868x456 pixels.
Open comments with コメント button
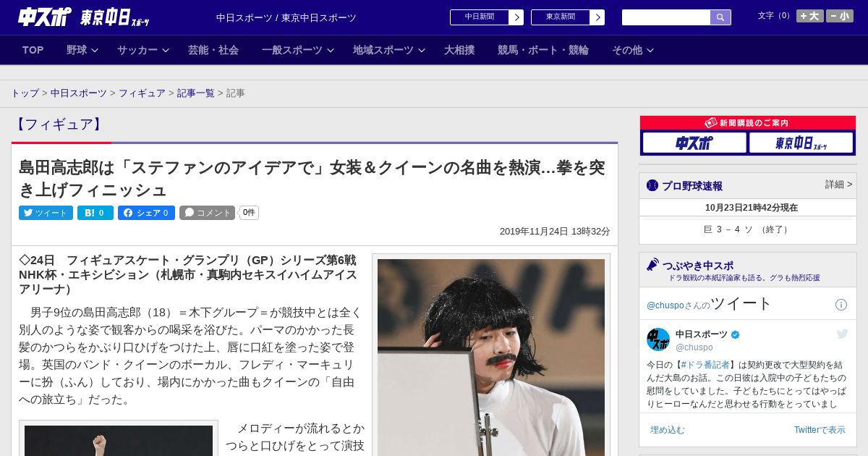(x=208, y=213)
